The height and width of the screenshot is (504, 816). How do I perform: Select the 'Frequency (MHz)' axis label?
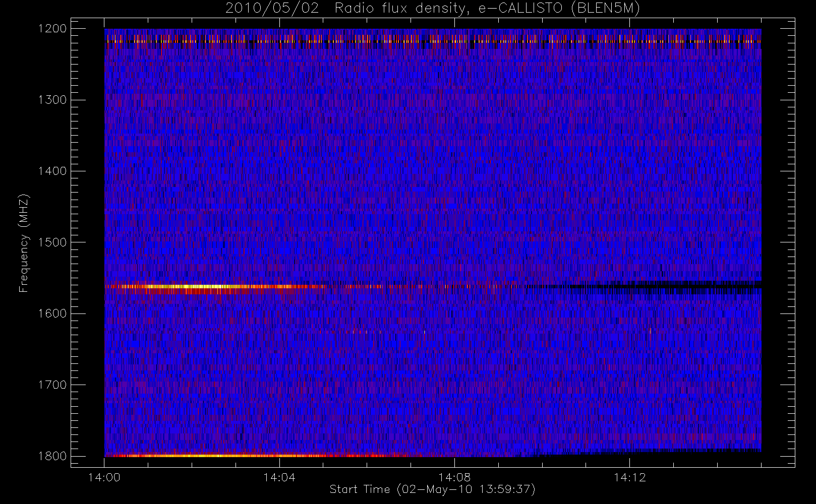click(x=24, y=243)
